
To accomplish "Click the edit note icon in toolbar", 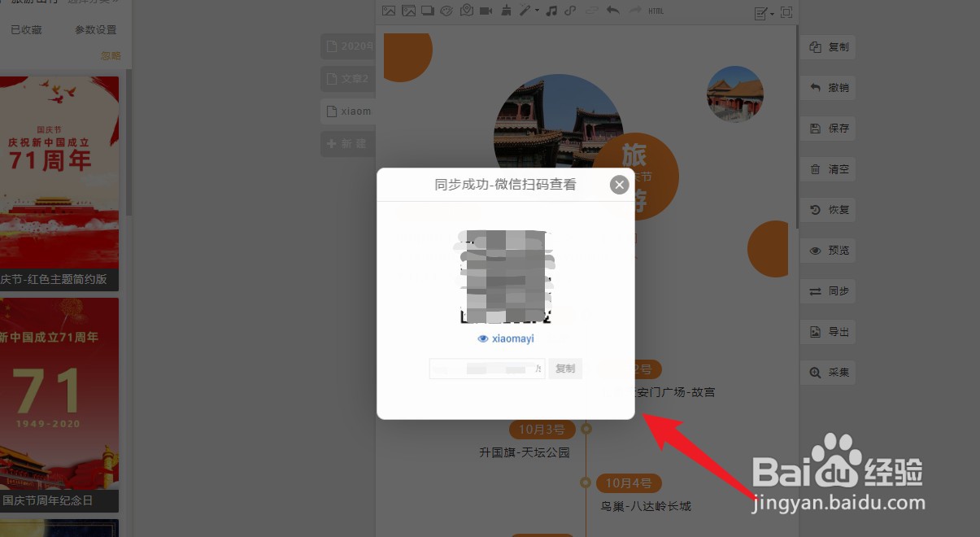I will pos(760,12).
